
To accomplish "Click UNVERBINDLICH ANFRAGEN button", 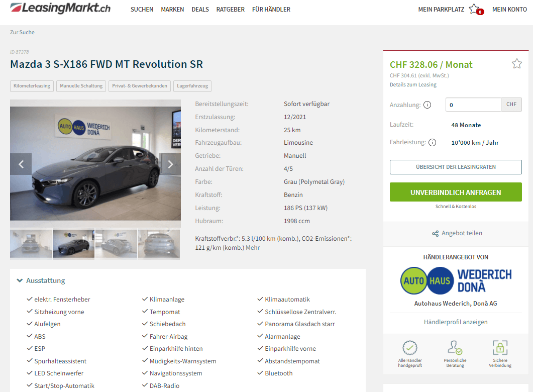I will click(x=456, y=192).
